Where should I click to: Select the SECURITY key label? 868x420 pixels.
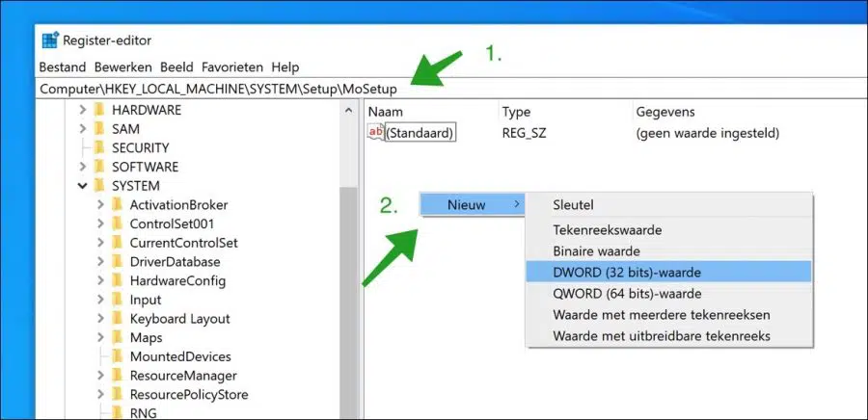(x=141, y=148)
